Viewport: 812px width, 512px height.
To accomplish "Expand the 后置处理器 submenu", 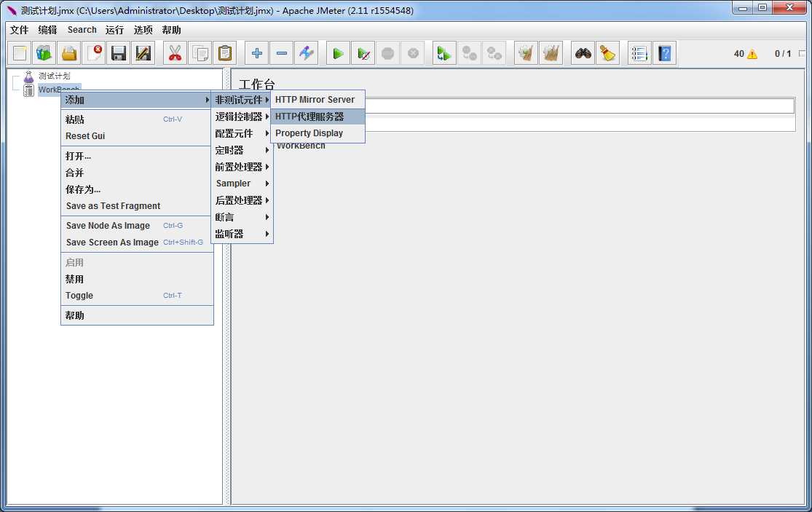I will tap(242, 200).
